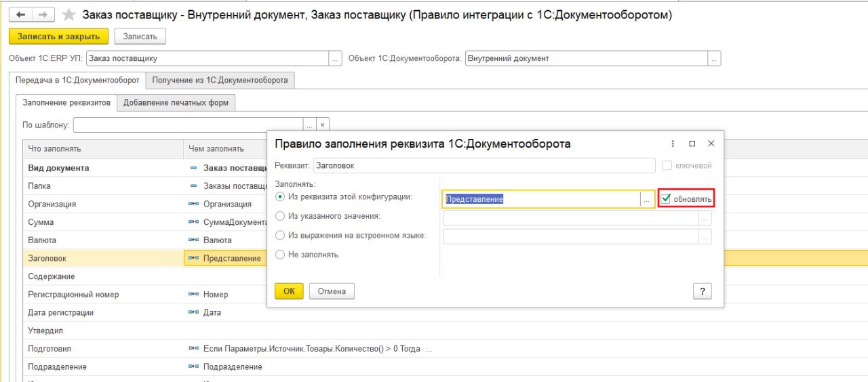The image size is (868, 382).
Task: Select the Не заполнять radio button
Action: [x=280, y=255]
